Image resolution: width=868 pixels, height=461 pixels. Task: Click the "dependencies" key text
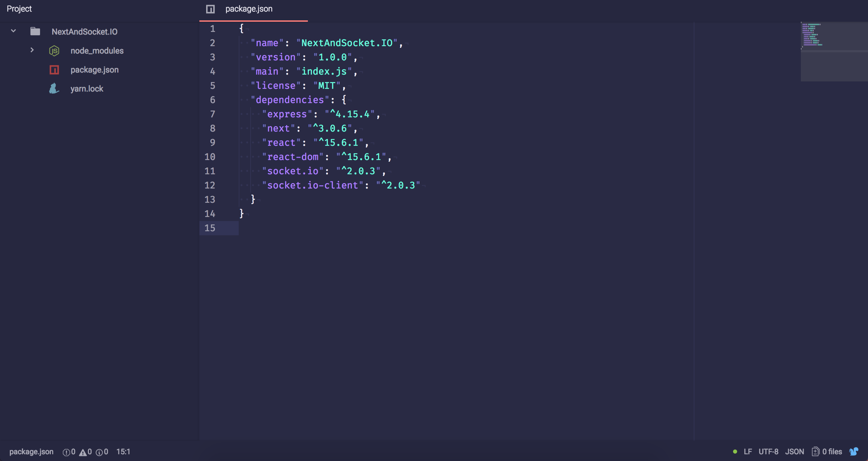pyautogui.click(x=290, y=100)
